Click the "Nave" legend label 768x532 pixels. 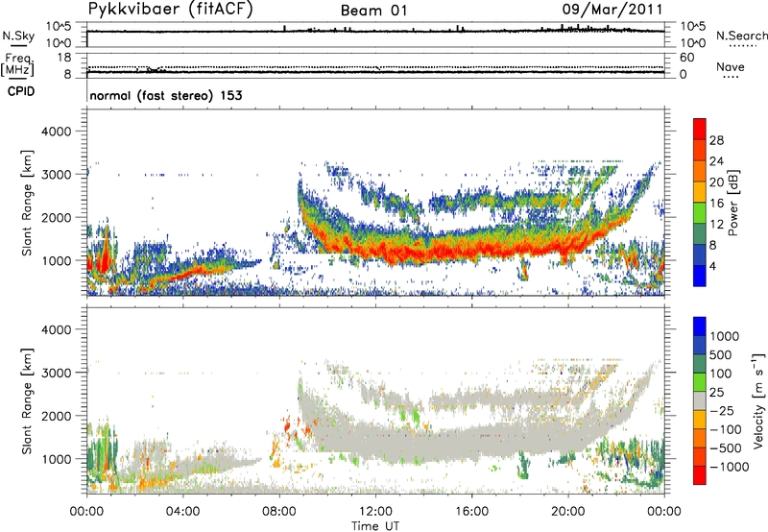tap(731, 66)
